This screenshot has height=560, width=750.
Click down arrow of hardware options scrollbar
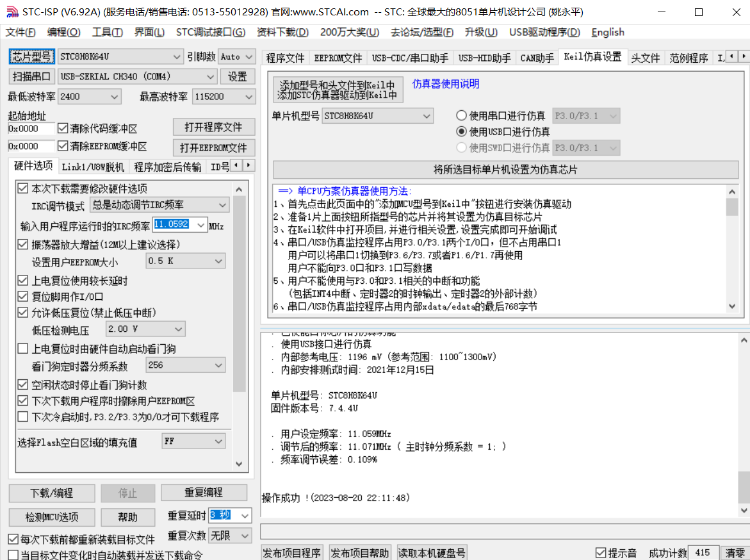239,464
